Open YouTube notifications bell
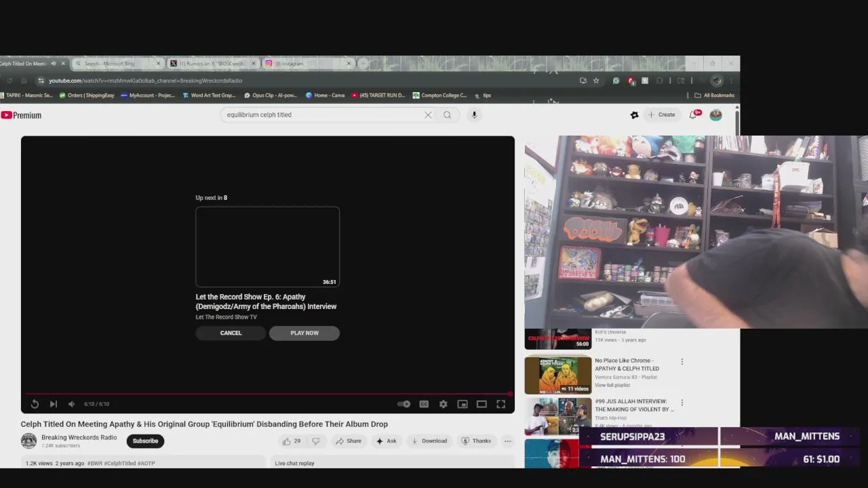The image size is (868, 488). [x=693, y=115]
